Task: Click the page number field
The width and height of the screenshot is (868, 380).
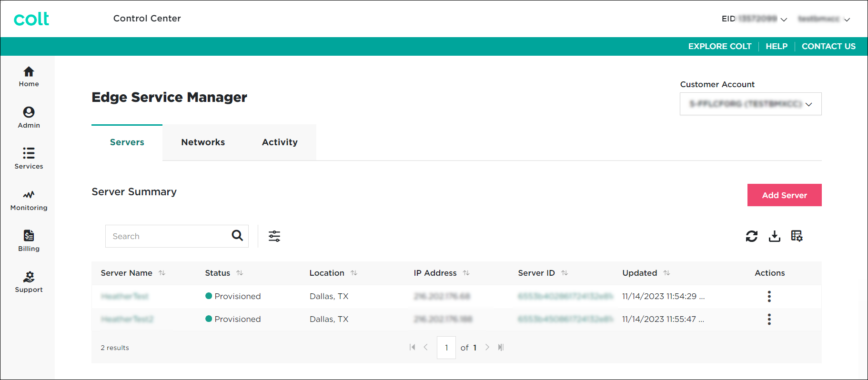Action: (x=446, y=348)
